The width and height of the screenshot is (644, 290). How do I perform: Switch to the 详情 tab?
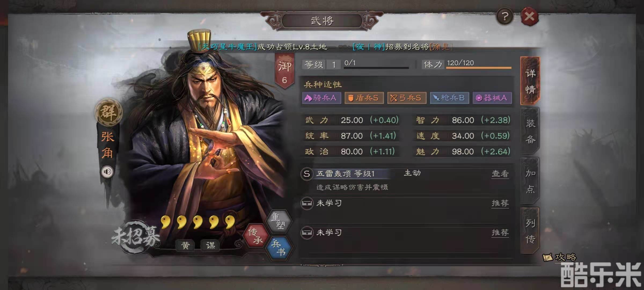[x=530, y=81]
